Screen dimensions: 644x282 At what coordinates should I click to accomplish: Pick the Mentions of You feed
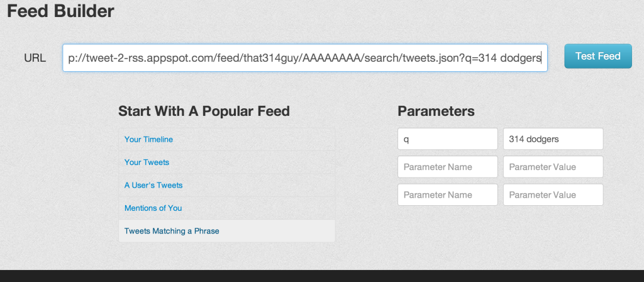153,208
